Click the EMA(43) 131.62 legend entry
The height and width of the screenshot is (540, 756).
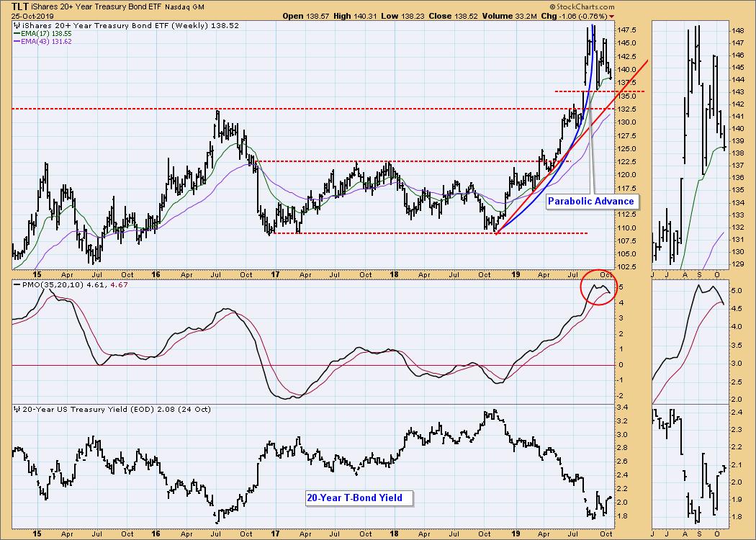tap(46, 42)
